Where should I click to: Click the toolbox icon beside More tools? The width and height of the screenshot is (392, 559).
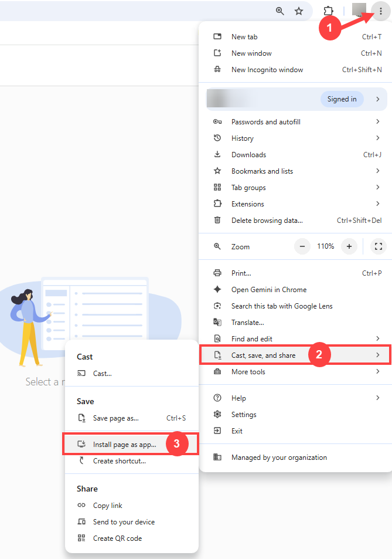tap(217, 371)
